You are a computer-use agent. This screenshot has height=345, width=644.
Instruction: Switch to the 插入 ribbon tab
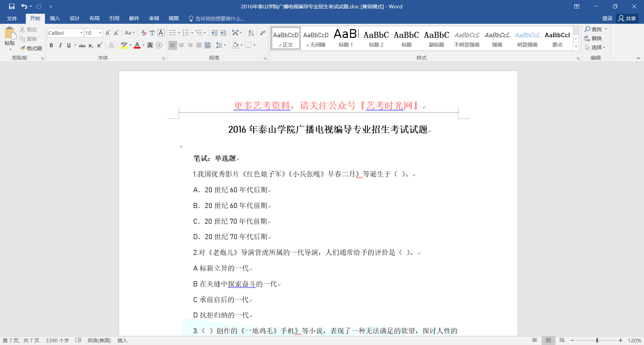point(55,18)
